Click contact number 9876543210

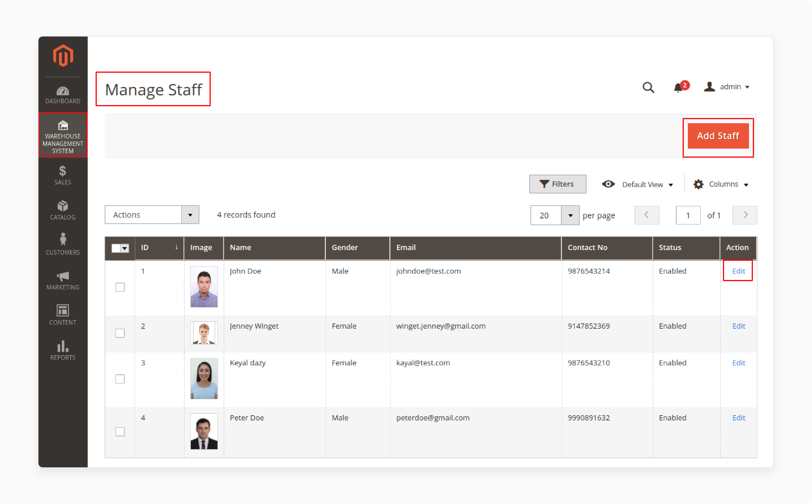click(589, 363)
